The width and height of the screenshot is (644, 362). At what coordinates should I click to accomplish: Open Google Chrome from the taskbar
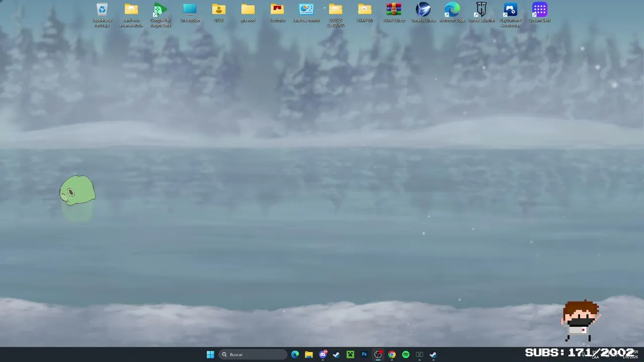pos(392,354)
